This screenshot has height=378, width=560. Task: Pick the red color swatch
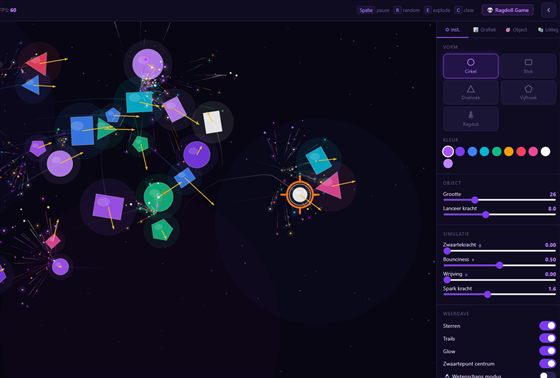click(521, 151)
